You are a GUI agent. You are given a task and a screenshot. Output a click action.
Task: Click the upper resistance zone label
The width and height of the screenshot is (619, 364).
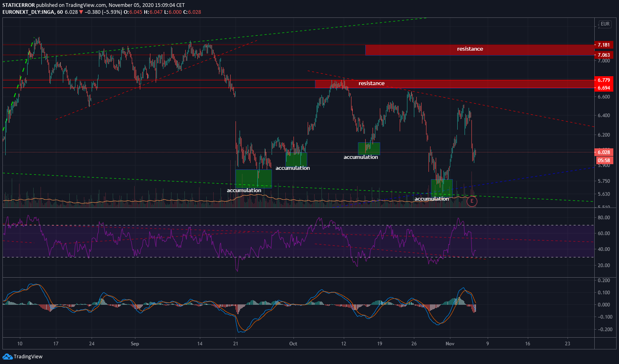470,49
